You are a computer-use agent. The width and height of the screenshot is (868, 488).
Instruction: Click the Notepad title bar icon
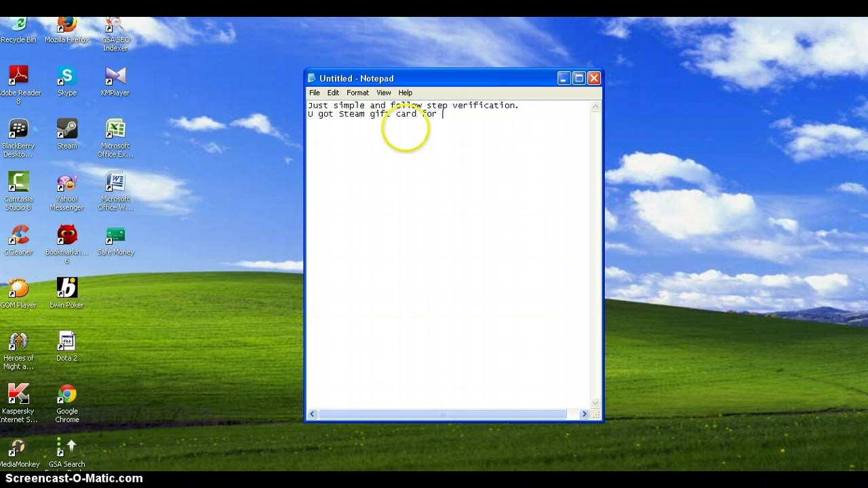point(312,78)
